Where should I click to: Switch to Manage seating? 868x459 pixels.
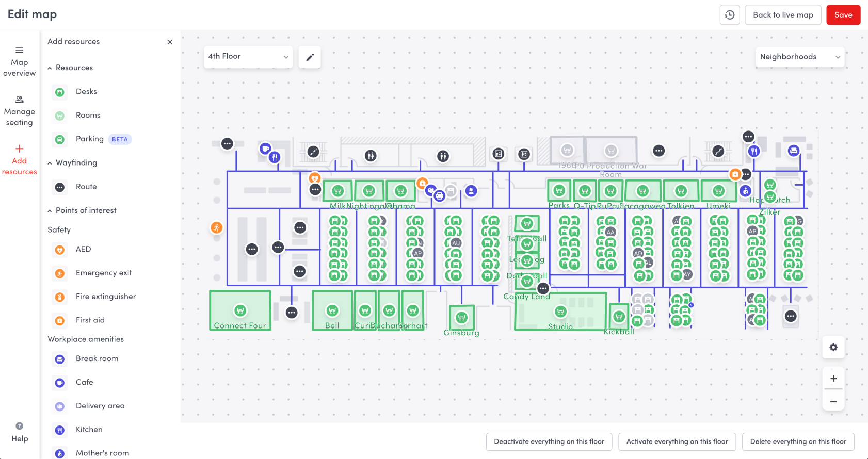(x=20, y=111)
